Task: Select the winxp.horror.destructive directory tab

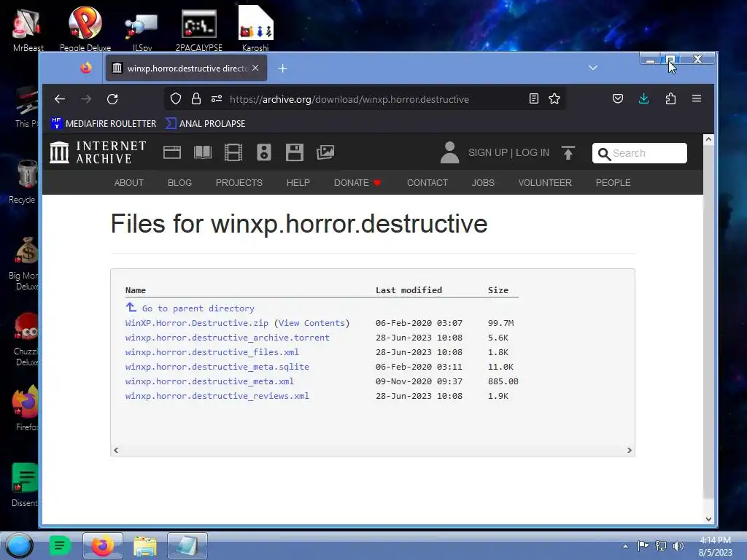Action: (x=186, y=68)
